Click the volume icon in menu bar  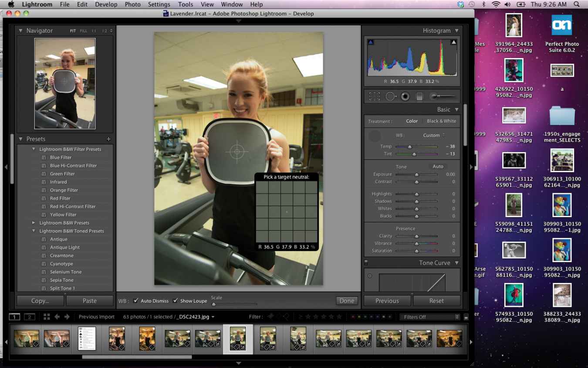507,4
